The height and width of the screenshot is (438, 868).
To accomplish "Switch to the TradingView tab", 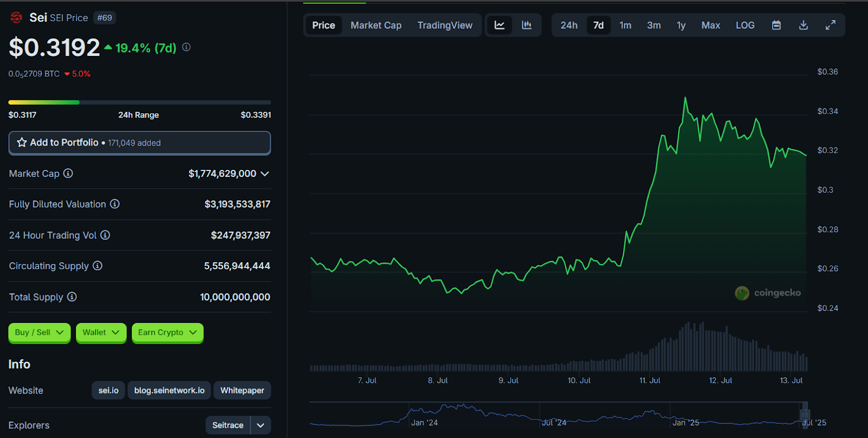I will (445, 25).
